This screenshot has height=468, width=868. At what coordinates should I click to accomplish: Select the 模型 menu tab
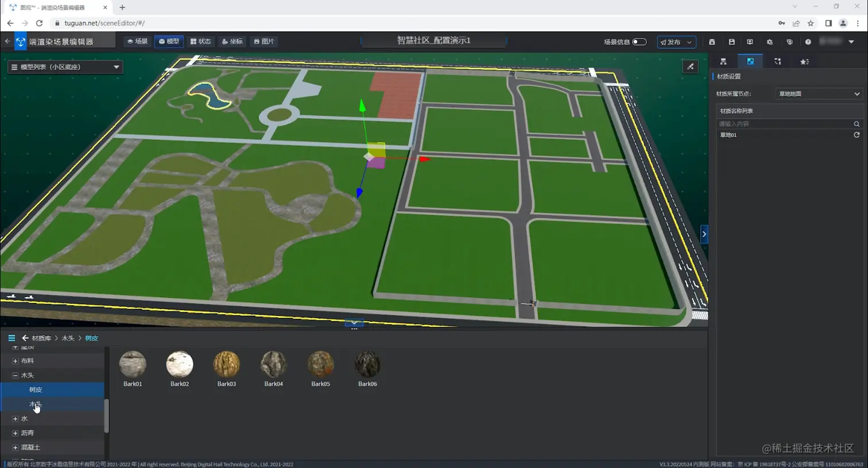click(x=169, y=41)
